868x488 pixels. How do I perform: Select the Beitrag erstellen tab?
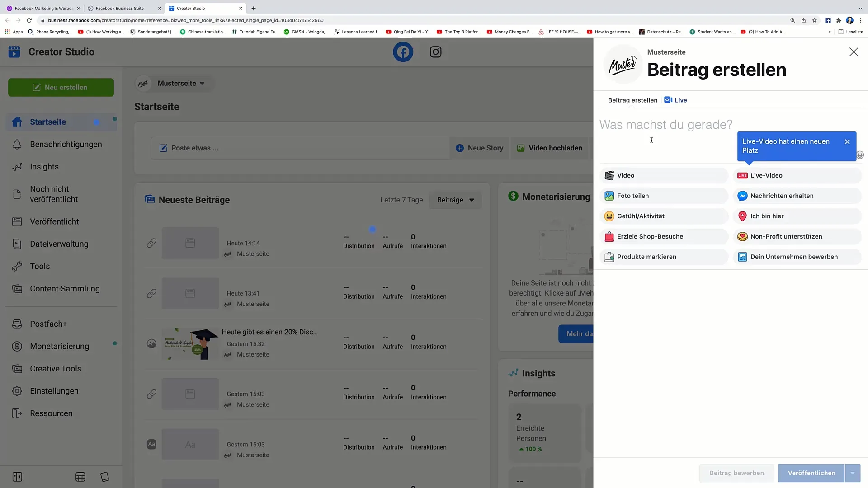point(632,100)
